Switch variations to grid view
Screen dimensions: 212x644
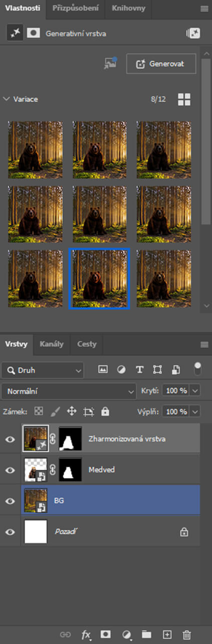[x=184, y=99]
